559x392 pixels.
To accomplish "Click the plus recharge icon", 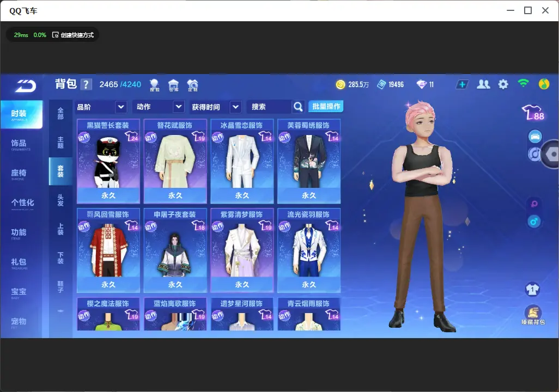I will pos(462,84).
